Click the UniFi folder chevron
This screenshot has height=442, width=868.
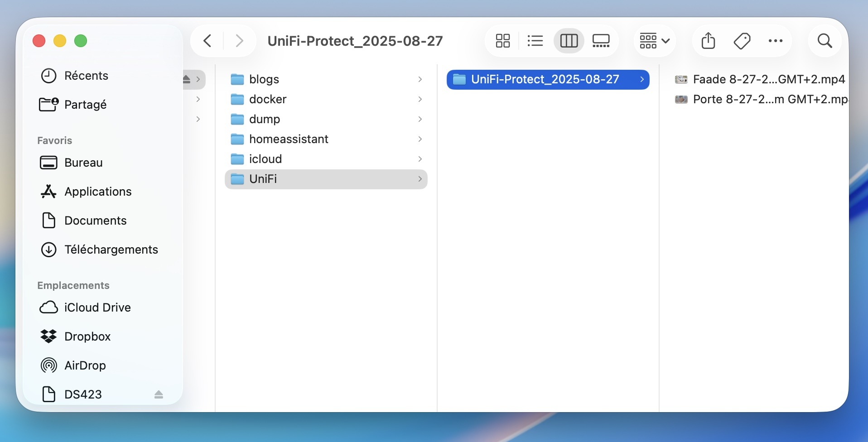click(x=420, y=179)
